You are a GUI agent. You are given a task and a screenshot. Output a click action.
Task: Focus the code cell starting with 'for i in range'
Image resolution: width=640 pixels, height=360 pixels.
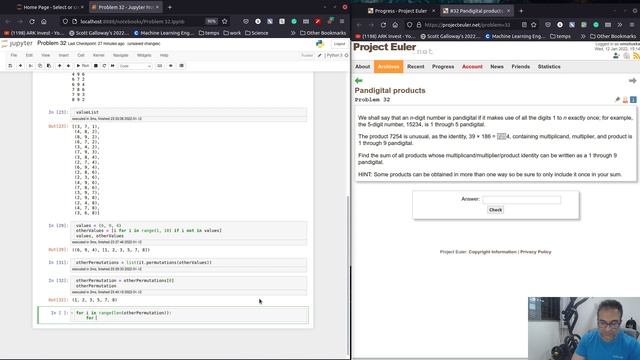[x=189, y=315]
